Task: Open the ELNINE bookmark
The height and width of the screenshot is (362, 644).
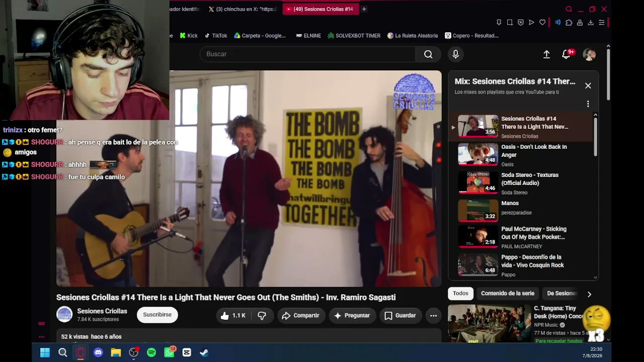Action: tap(308, 36)
